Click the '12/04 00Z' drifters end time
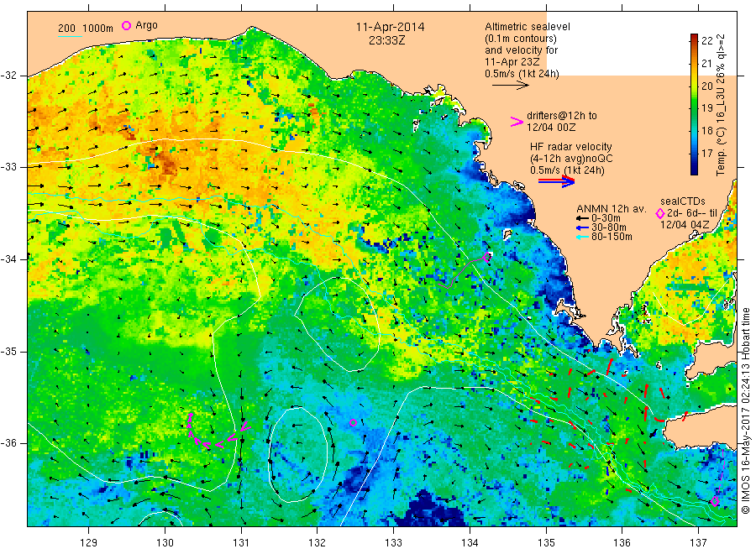The image size is (756, 554). pos(551,128)
